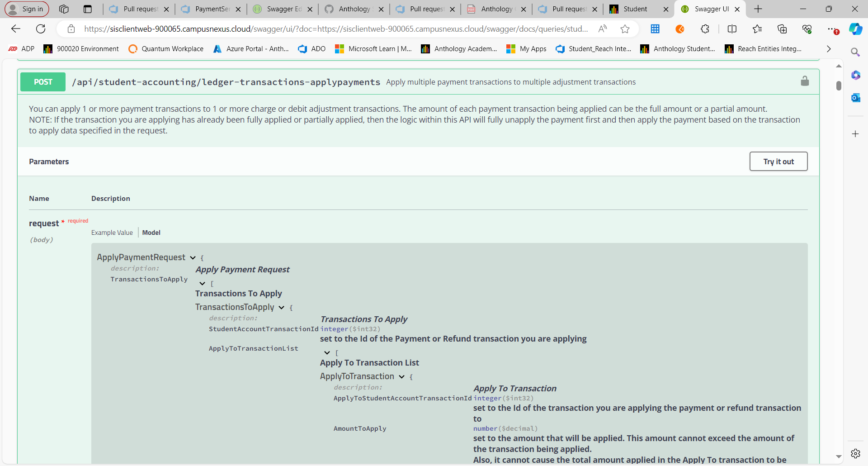Switch to the first Pull request tab

tap(140, 9)
